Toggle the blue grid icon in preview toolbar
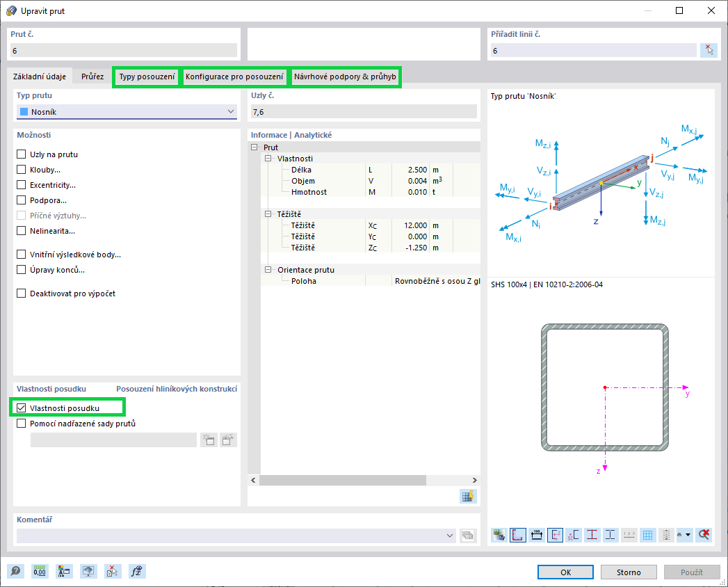The height and width of the screenshot is (587, 728). point(647,535)
